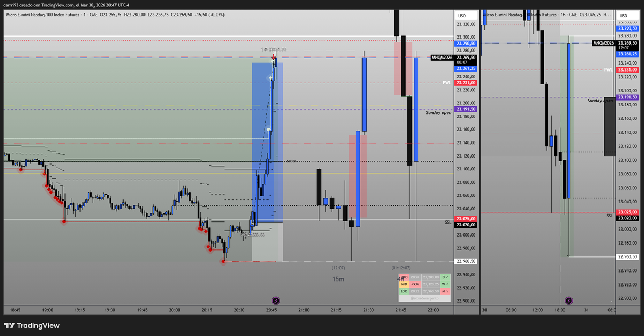644x336 pixels.
Task: Click the red 23.231,00 price label on the 1-minute chart
Action: 466,83
